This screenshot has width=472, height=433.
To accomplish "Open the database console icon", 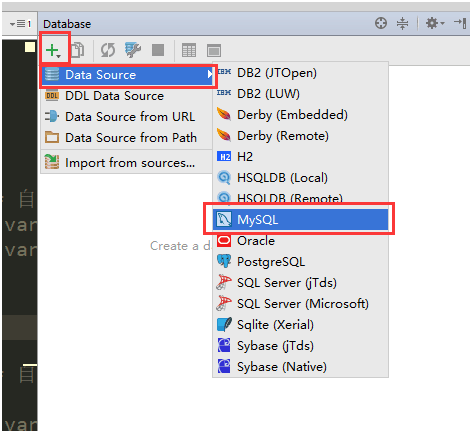I will pyautogui.click(x=214, y=51).
